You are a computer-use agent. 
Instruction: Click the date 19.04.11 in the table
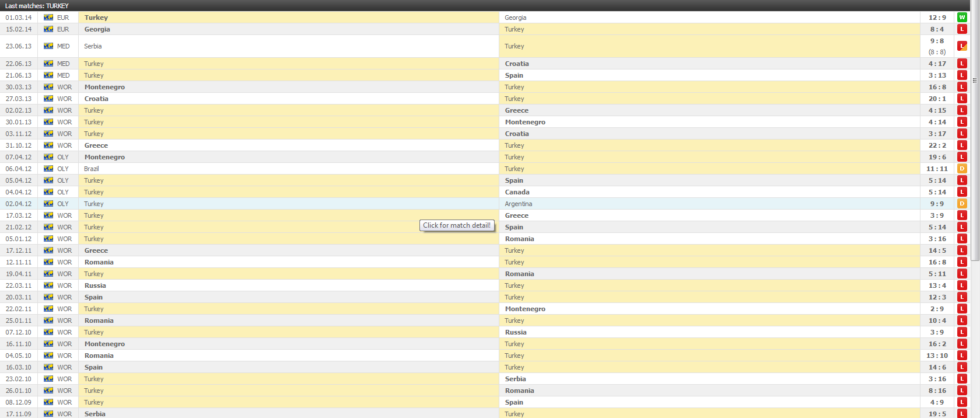point(19,274)
